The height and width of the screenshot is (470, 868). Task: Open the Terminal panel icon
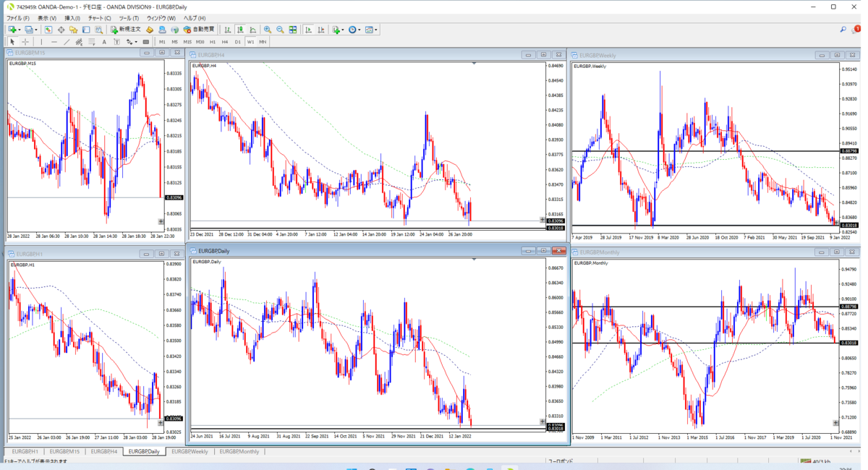pos(85,30)
